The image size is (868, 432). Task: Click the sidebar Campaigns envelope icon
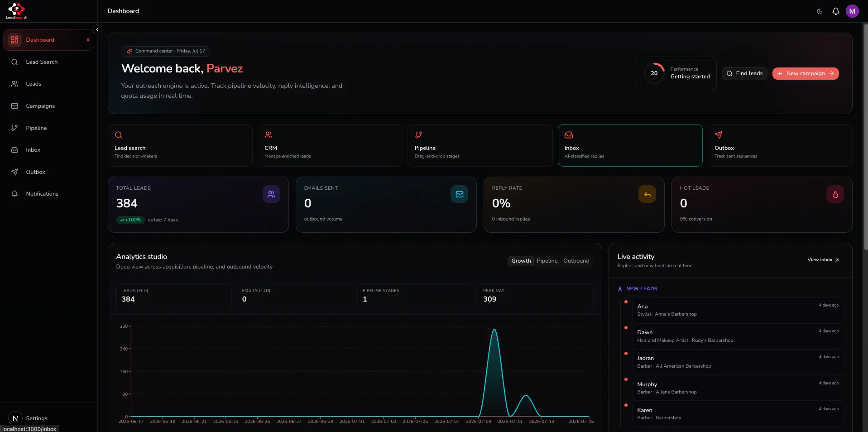[14, 106]
